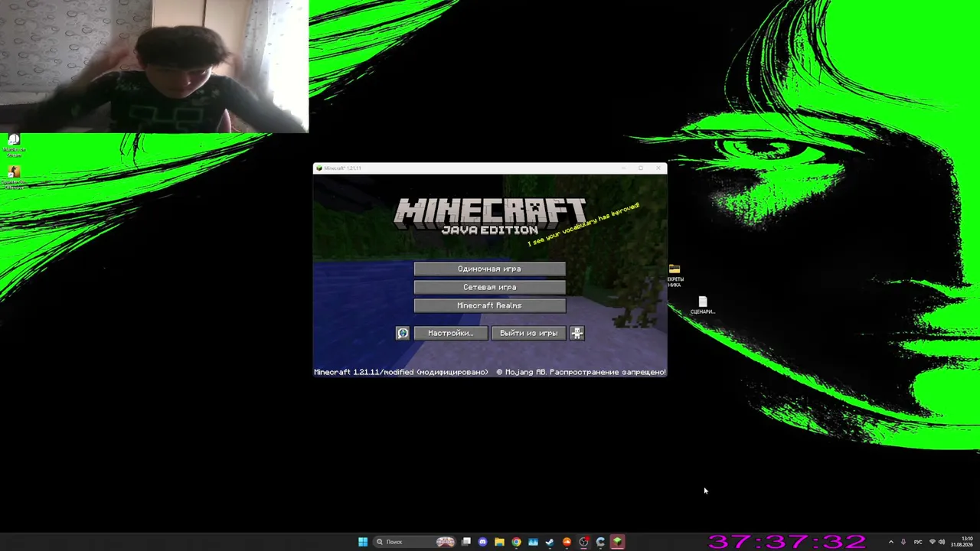Open the taskbar clock showing 13:10
Image resolution: width=980 pixels, height=551 pixels.
tap(962, 542)
